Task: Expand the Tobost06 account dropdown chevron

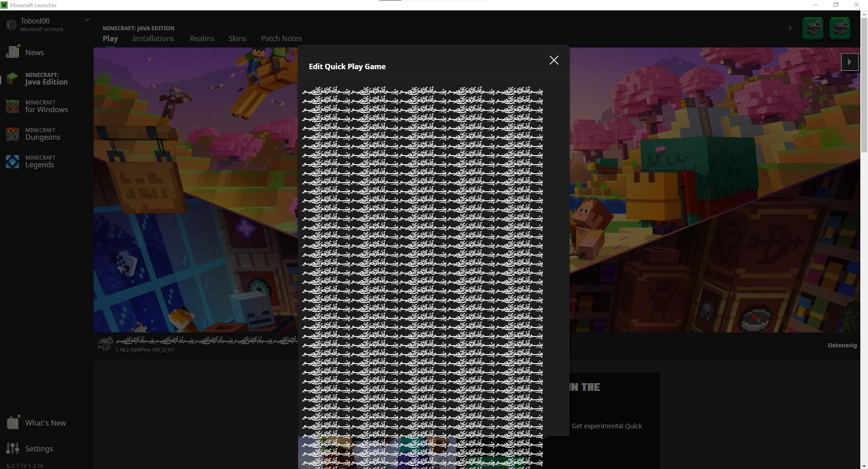Action: coord(88,19)
